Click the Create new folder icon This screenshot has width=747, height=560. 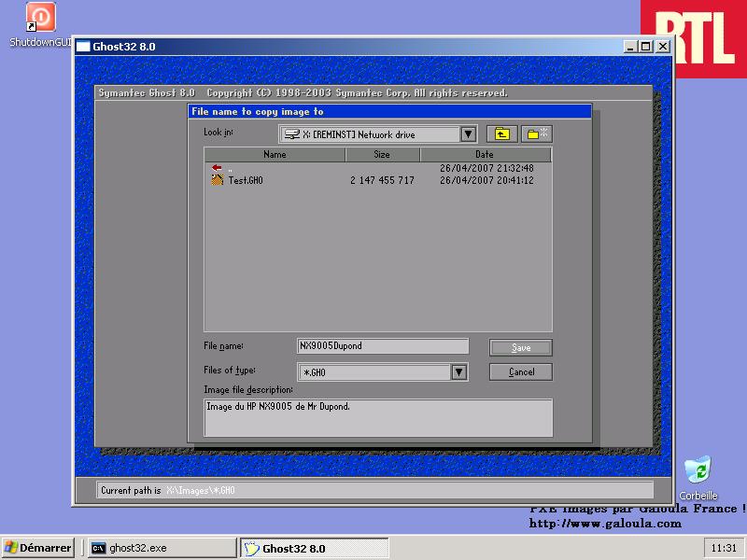pyautogui.click(x=536, y=134)
